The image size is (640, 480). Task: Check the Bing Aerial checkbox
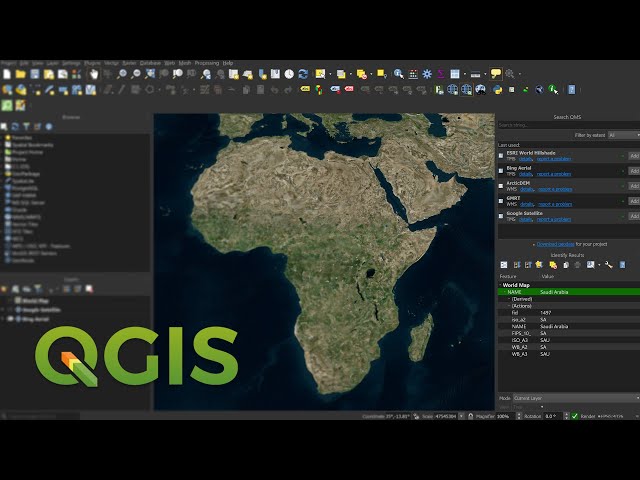coord(501,171)
